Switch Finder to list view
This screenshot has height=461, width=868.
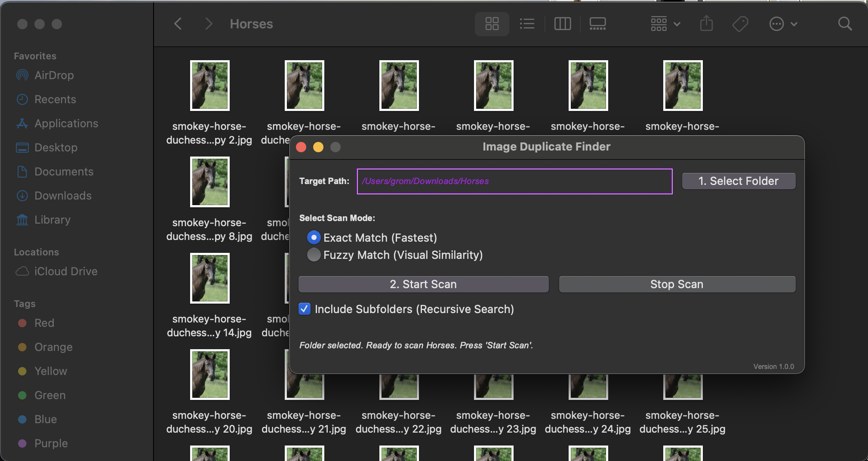pyautogui.click(x=527, y=24)
